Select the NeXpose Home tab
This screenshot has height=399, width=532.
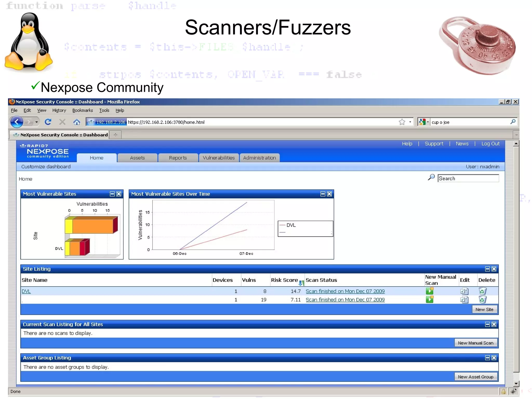[x=97, y=158]
